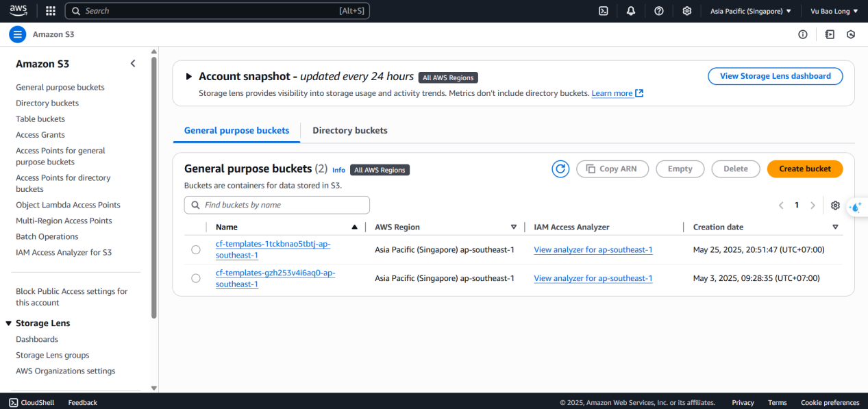Click the Empty button
This screenshot has width=868, height=409.
click(680, 169)
